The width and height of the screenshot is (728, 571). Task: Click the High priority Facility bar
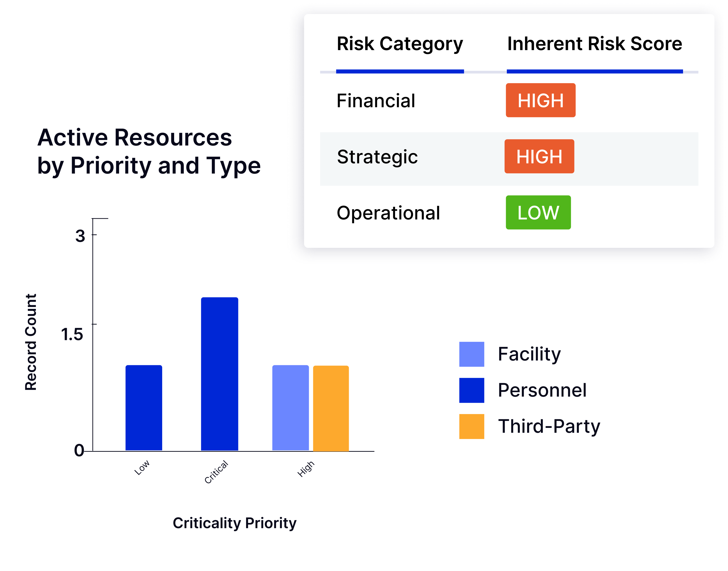click(290, 408)
